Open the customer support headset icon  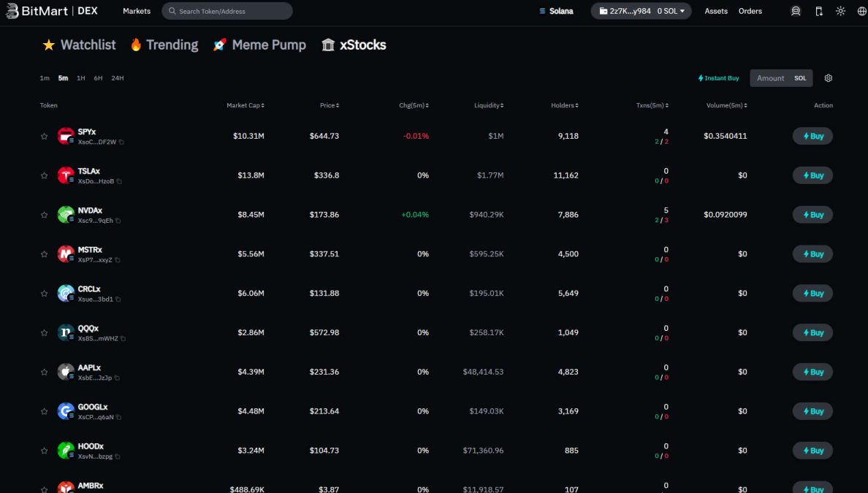[x=796, y=11]
